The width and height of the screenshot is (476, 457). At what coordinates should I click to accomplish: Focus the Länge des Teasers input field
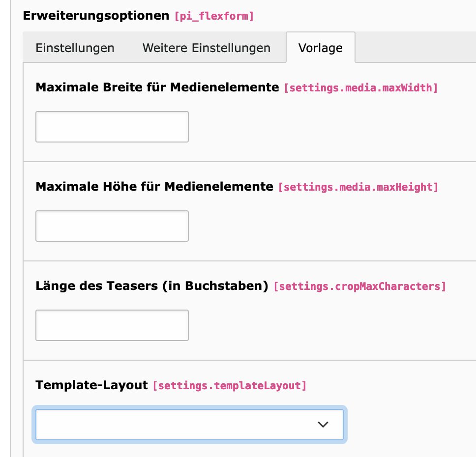click(x=112, y=325)
